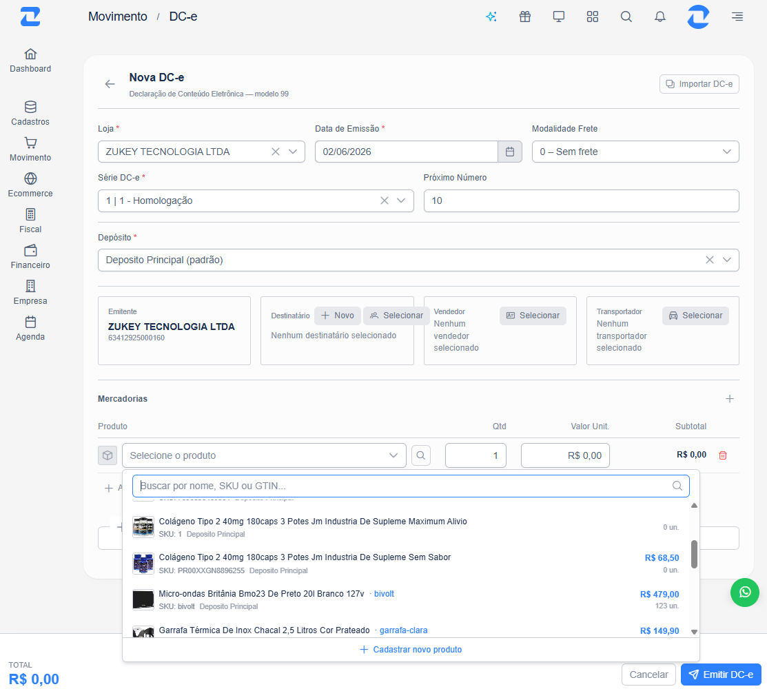
Task: Open Financeiro in the sidebar
Action: [x=30, y=256]
